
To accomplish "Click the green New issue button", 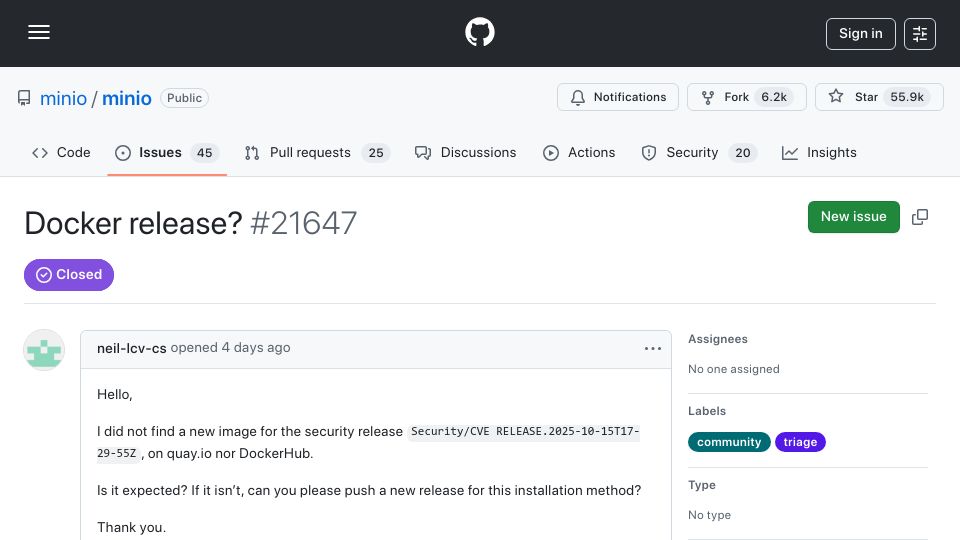I will 853,217.
